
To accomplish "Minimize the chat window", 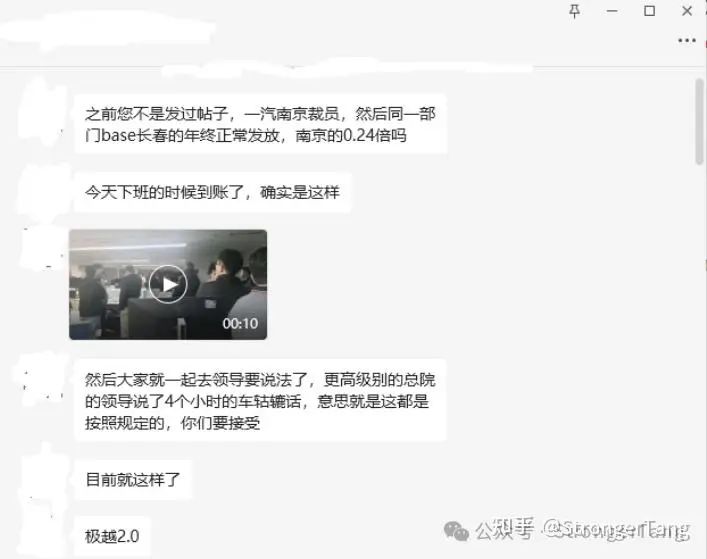I will click(612, 11).
